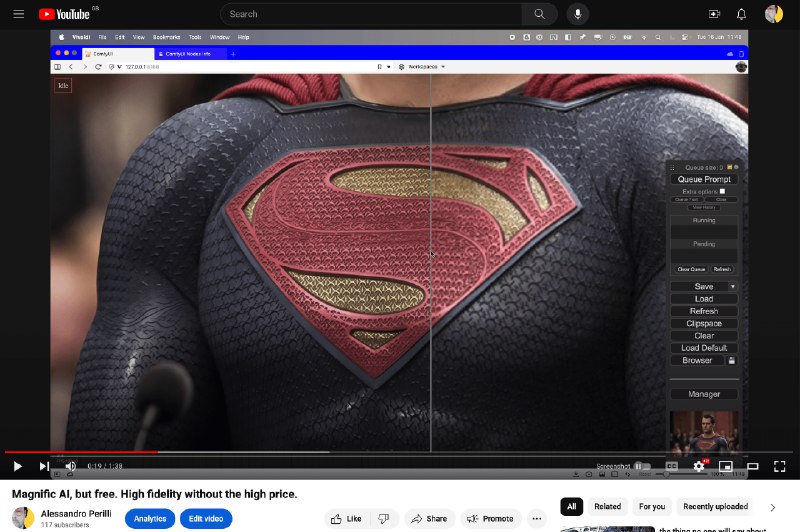Play the video

tap(17, 466)
